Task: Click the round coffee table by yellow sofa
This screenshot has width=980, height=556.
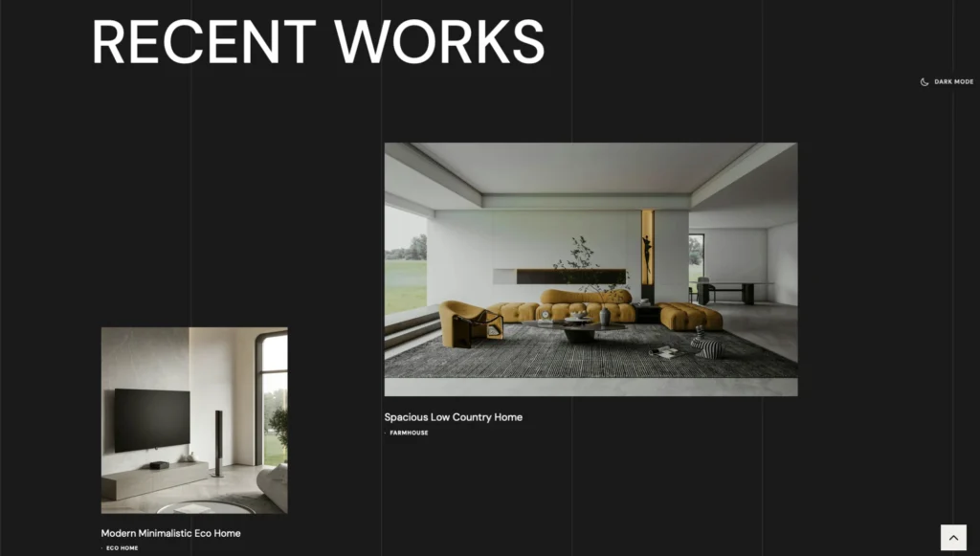Action: (x=579, y=331)
